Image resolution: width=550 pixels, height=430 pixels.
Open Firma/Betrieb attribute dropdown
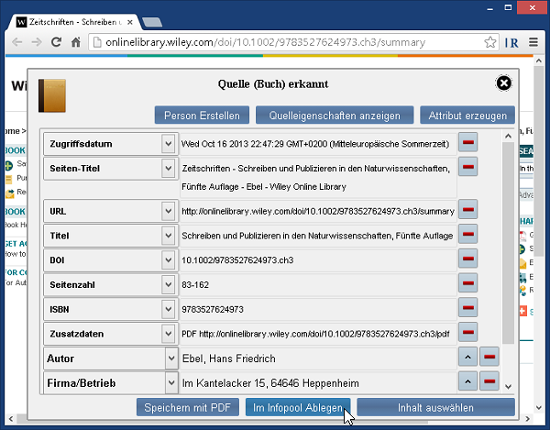pos(172,383)
